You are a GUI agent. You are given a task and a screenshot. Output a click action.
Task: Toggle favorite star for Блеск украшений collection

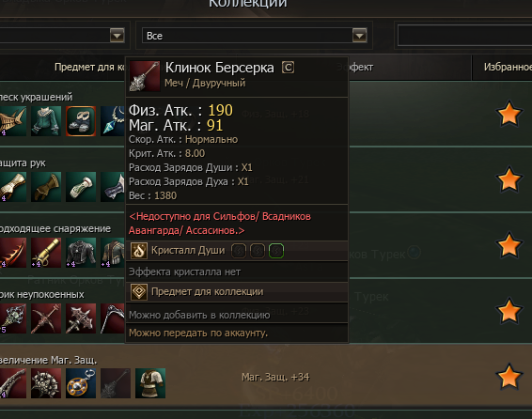click(x=509, y=114)
